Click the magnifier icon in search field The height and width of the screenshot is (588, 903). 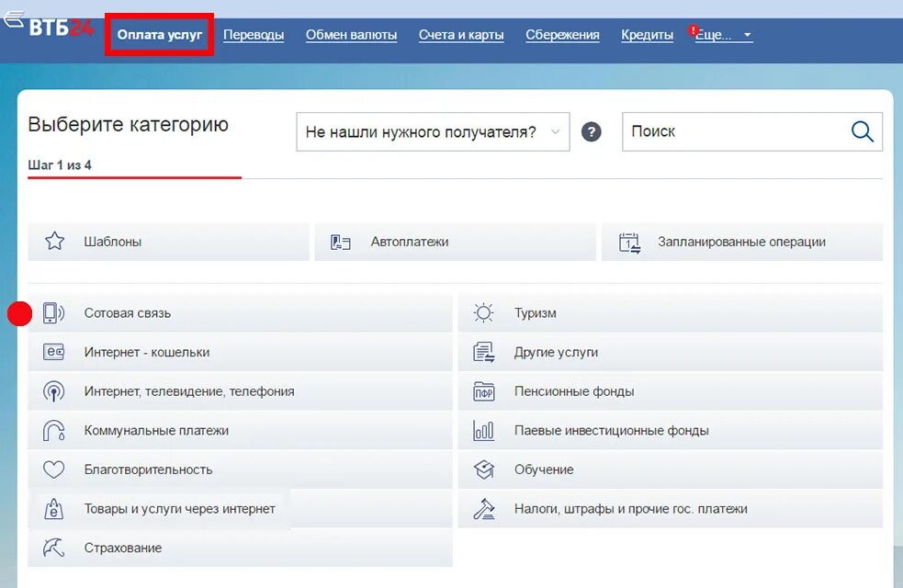pyautogui.click(x=862, y=131)
